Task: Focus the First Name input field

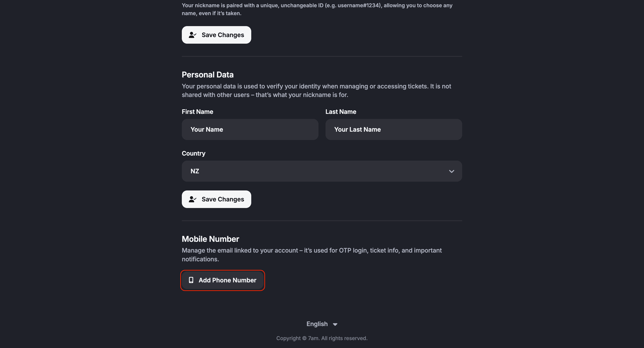Action: pyautogui.click(x=250, y=129)
